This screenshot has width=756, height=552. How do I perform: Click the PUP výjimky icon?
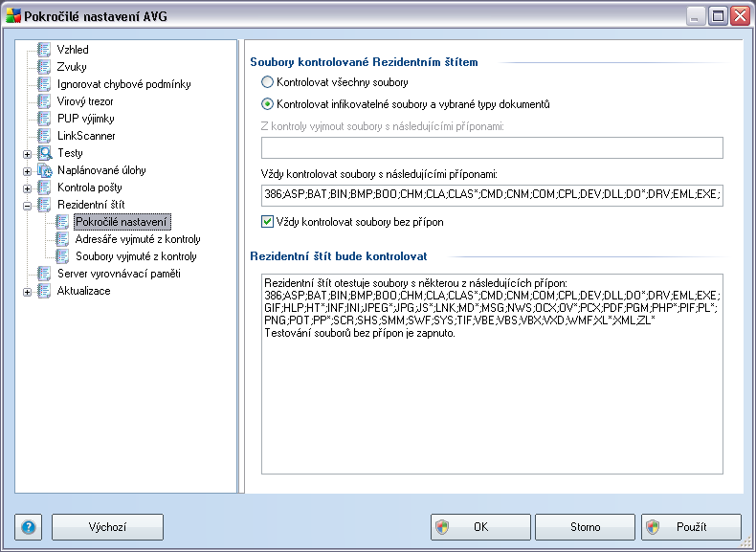tap(44, 119)
